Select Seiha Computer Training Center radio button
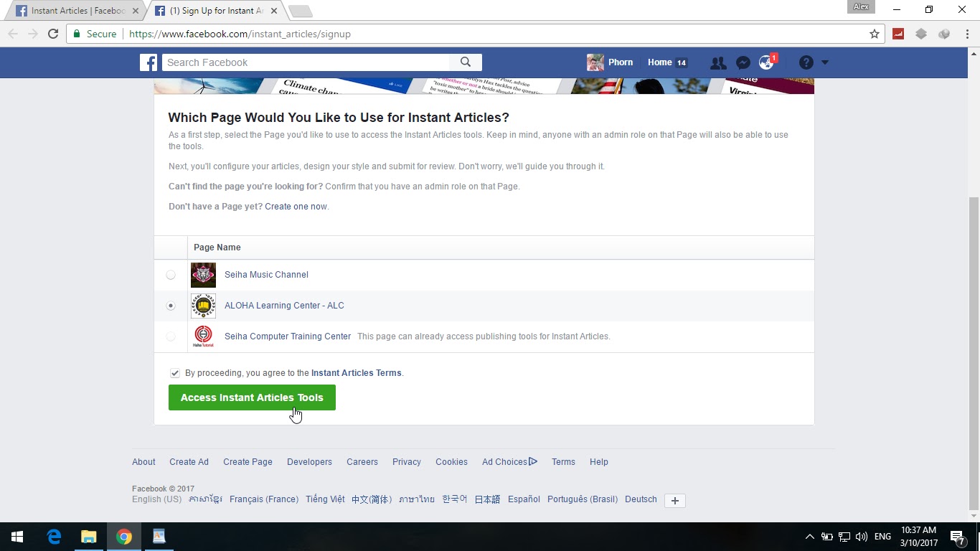The image size is (980, 551). [x=171, y=336]
